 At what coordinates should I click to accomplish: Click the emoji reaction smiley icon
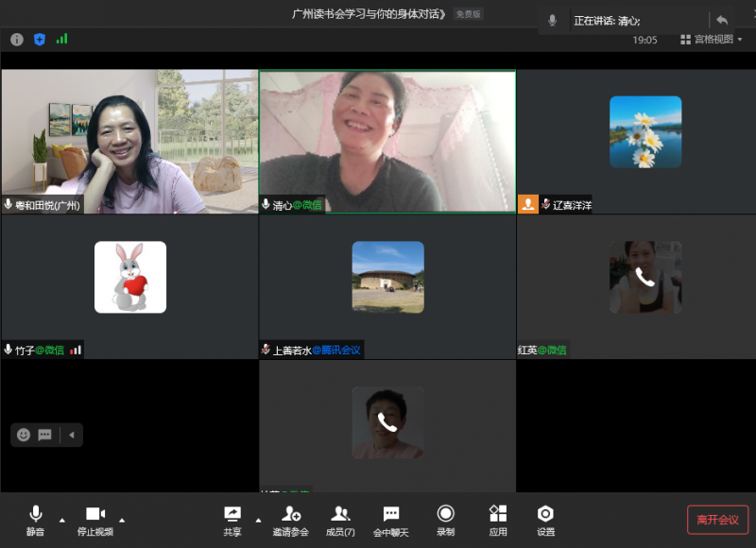pyautogui.click(x=24, y=435)
